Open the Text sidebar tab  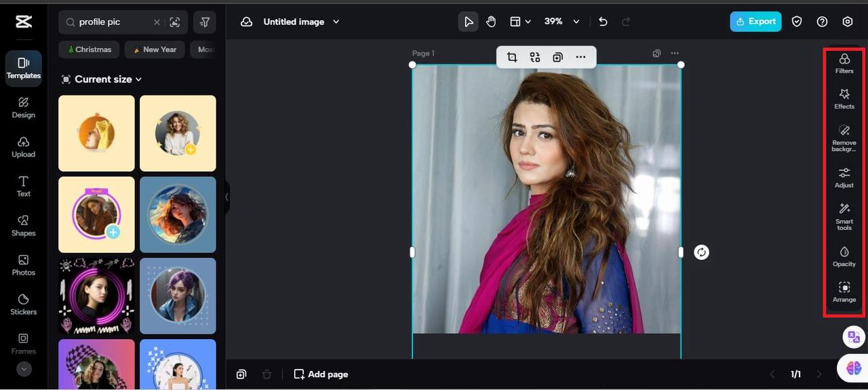tap(24, 187)
